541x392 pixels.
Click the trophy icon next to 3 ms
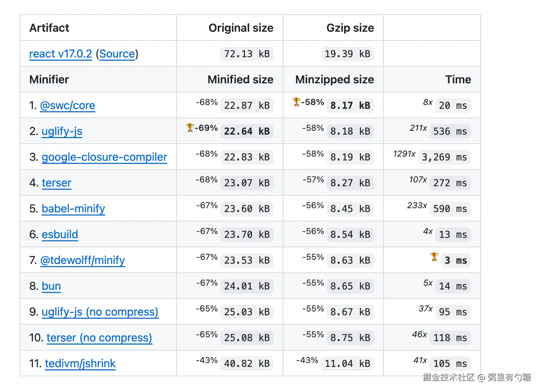click(434, 257)
